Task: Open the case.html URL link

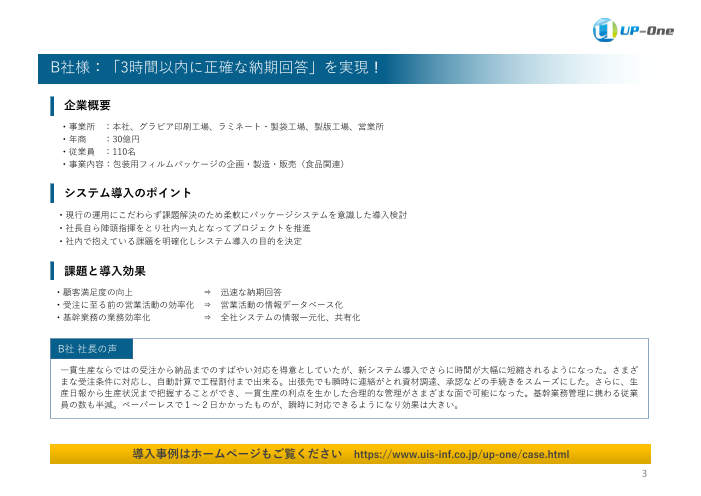Action: pos(461,454)
